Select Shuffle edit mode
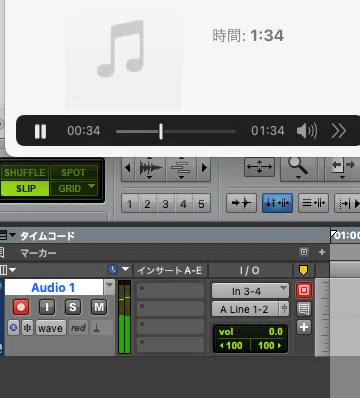The image size is (360, 398). [x=25, y=173]
